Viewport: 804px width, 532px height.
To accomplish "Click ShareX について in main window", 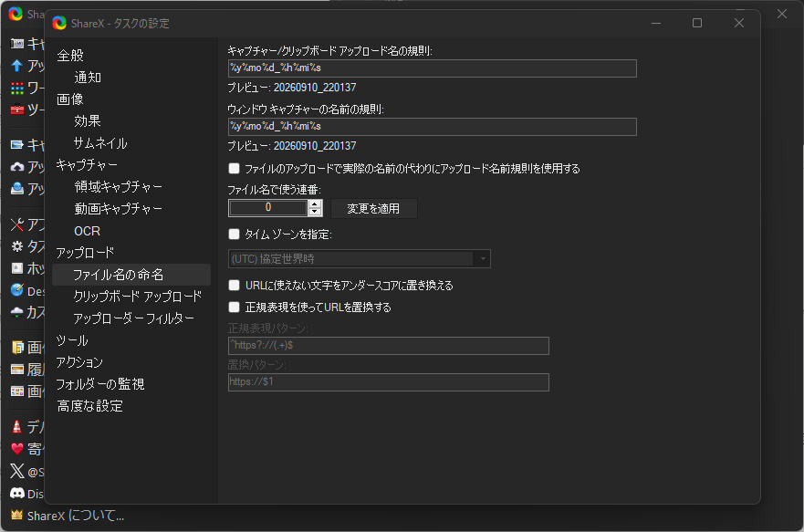I will click(76, 516).
